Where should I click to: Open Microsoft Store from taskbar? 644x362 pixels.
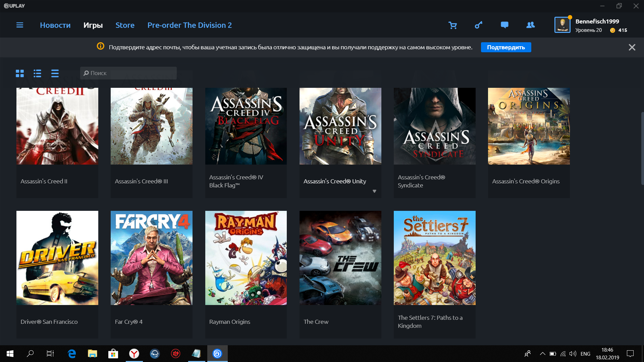(113, 354)
